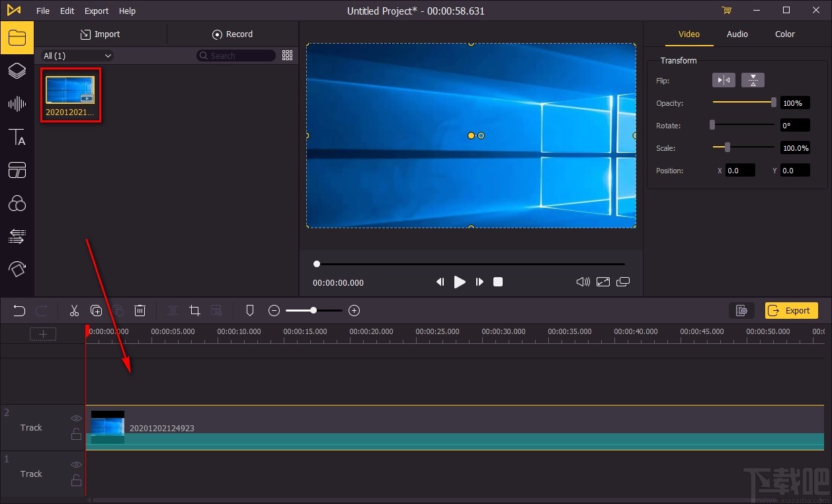Click the Split clip icon
This screenshot has height=504, width=832.
(x=173, y=310)
